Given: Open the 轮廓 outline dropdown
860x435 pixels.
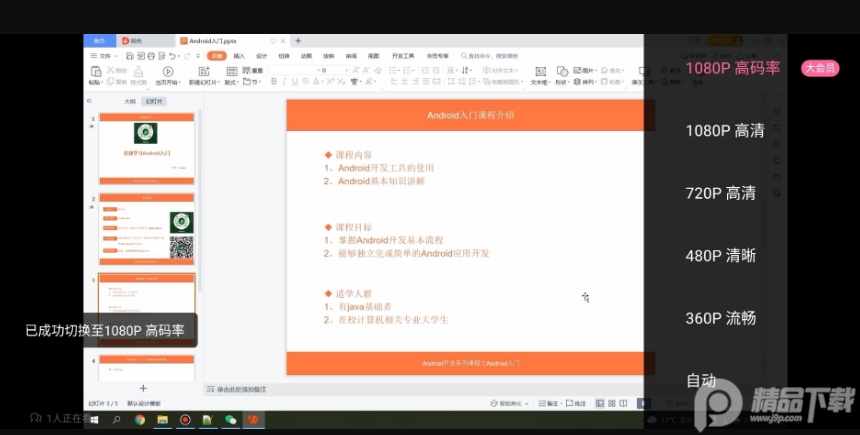Looking at the screenshot, I should tap(613, 82).
